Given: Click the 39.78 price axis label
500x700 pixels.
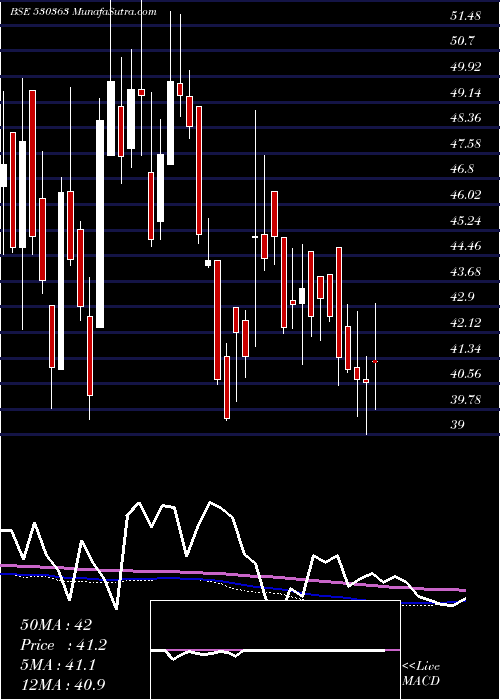Looking at the screenshot, I should 466,400.
